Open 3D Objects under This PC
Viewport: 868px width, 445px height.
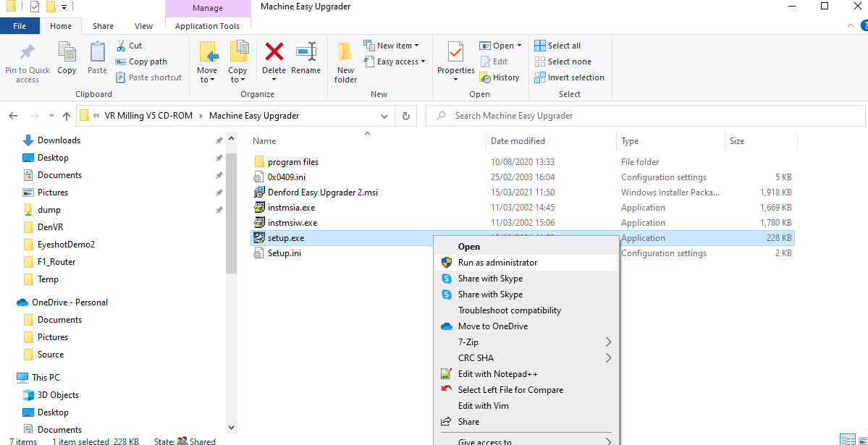click(58, 395)
